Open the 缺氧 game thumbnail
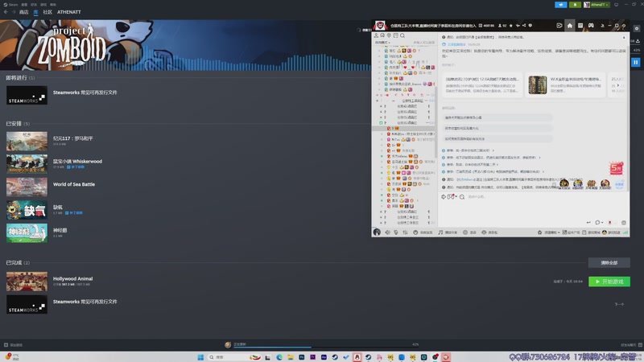Image resolution: width=644 pixels, height=362 pixels. (x=27, y=210)
